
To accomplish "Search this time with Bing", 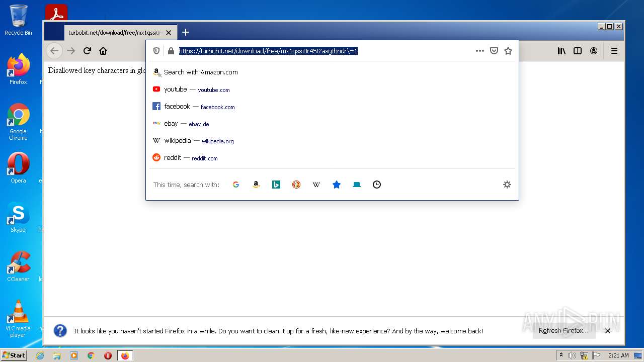I will coord(276,185).
